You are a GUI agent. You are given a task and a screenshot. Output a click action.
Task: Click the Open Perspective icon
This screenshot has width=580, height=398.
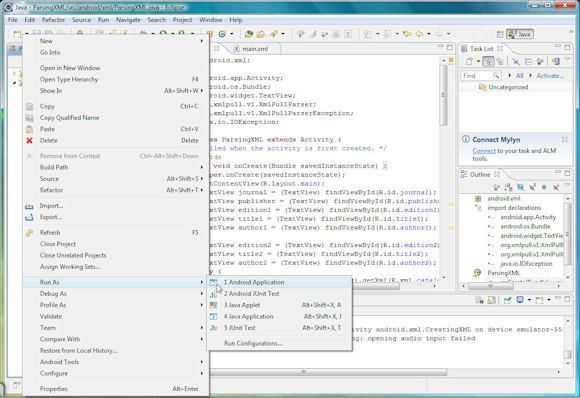coord(500,34)
